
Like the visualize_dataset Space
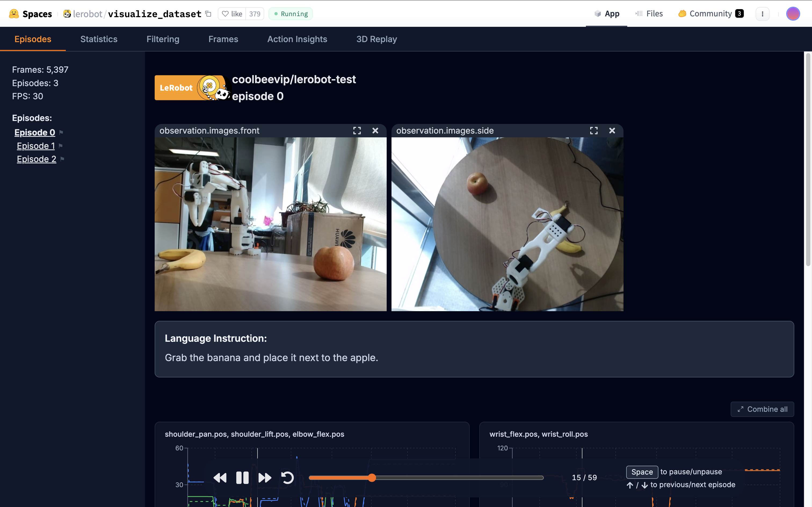[232, 14]
